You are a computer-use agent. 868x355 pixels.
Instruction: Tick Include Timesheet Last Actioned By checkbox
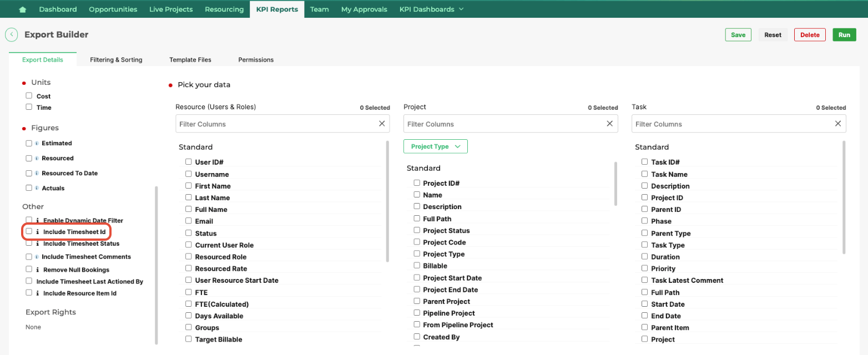pyautogui.click(x=29, y=281)
